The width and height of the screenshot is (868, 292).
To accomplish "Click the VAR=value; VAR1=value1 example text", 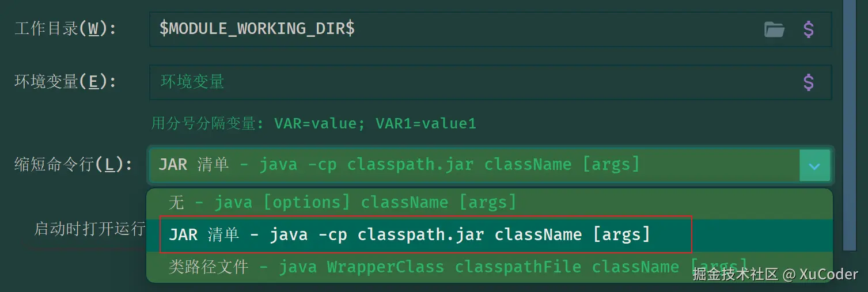I will 375,123.
